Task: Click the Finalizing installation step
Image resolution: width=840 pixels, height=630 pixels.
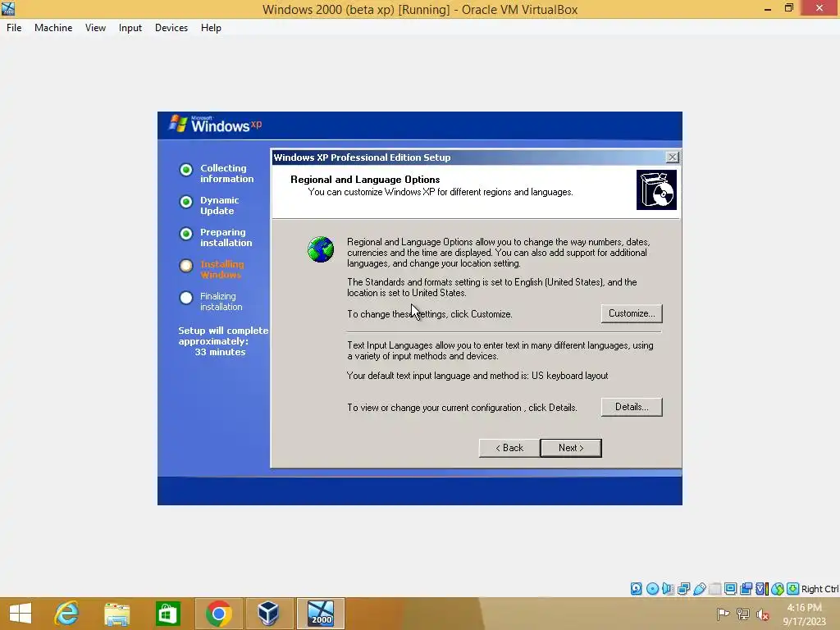Action: pos(211,302)
